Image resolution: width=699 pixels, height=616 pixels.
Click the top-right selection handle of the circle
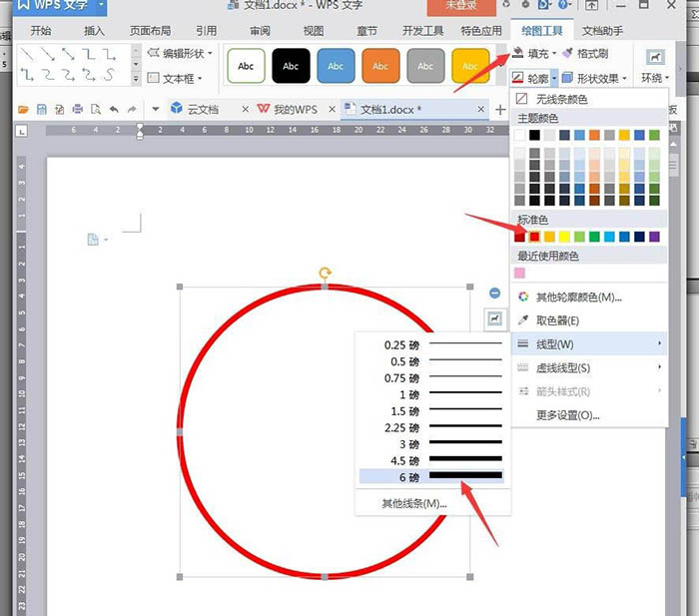470,287
